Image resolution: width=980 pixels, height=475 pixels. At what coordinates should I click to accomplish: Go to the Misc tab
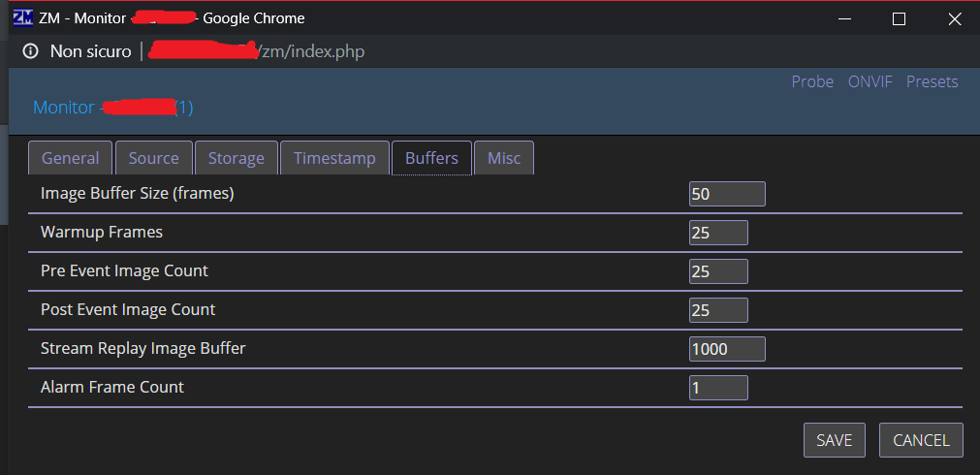tap(504, 158)
